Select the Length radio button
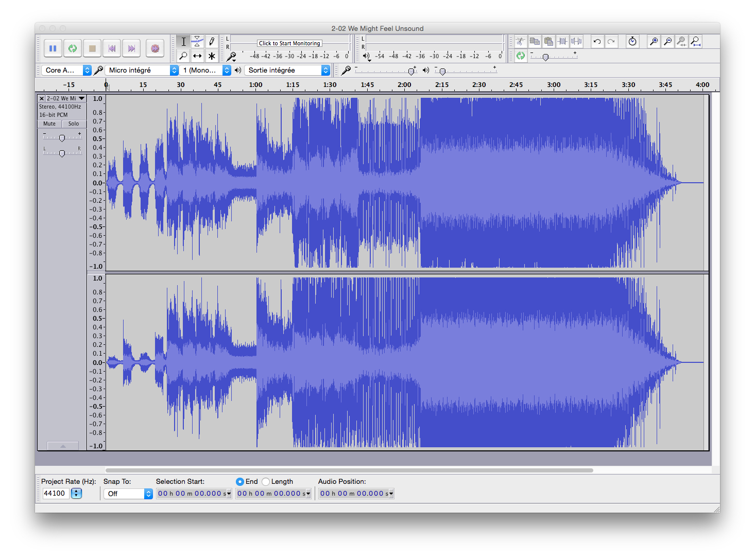This screenshot has height=560, width=755. [x=266, y=481]
